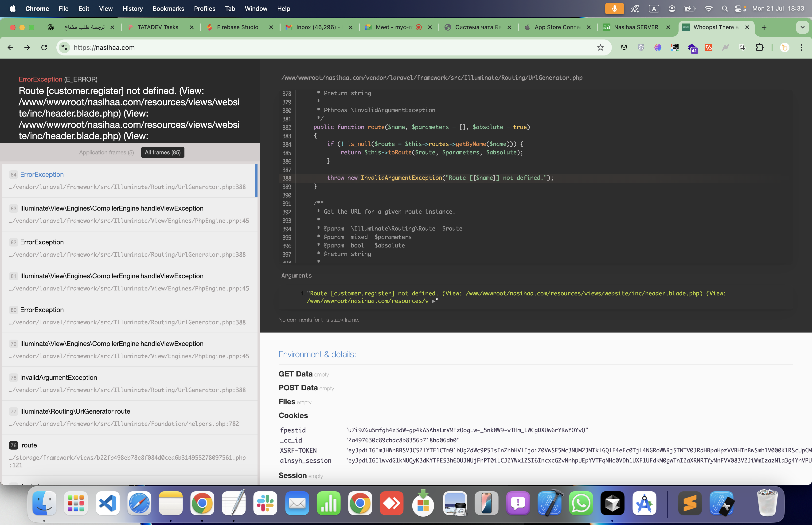Show Application frames (5) only

pos(106,152)
